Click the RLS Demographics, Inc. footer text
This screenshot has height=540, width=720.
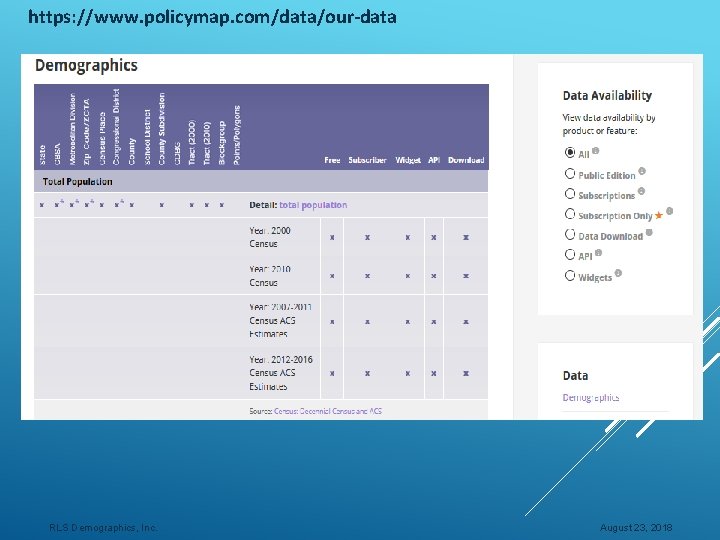click(x=103, y=528)
